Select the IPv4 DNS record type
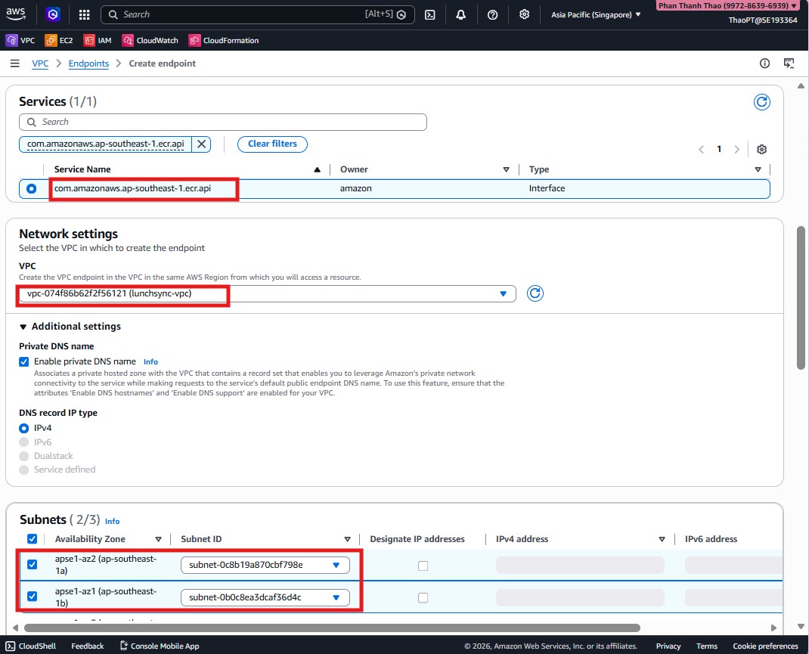The image size is (812, 654). coord(24,428)
